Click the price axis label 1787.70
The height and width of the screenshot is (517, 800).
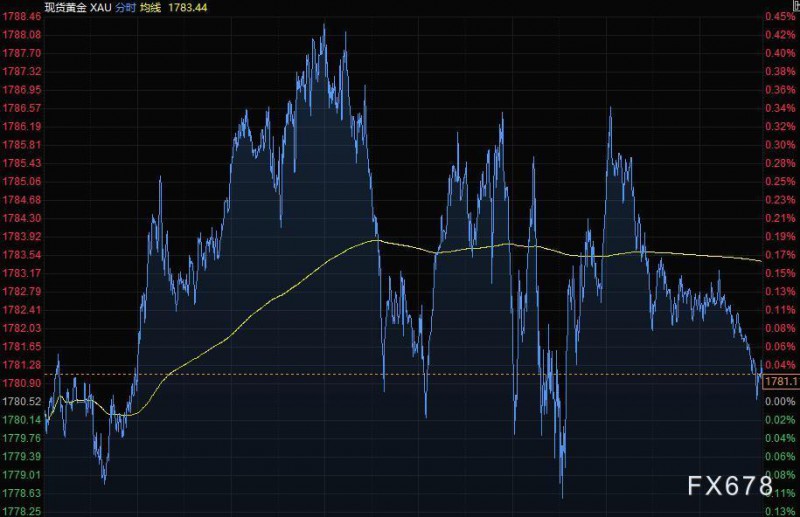[x=21, y=53]
